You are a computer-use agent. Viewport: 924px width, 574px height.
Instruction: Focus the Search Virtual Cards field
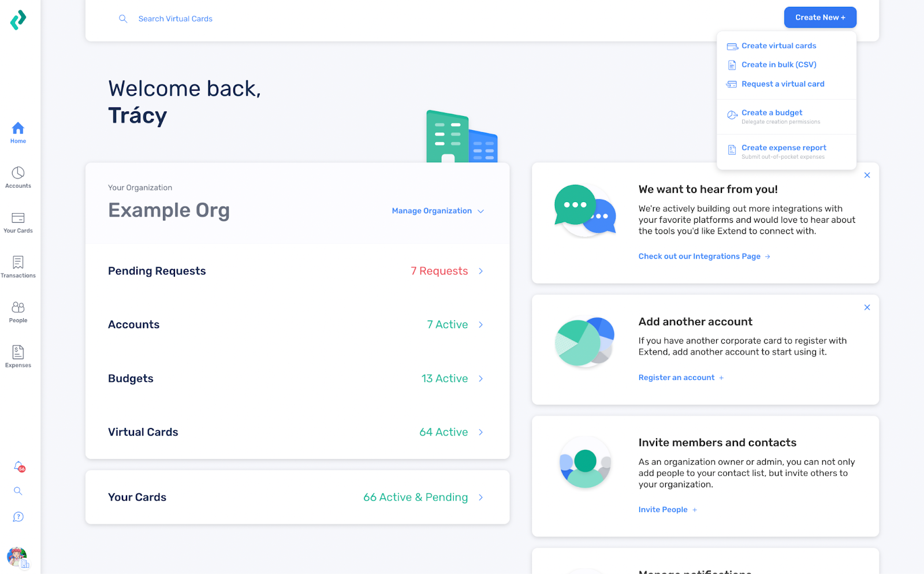pyautogui.click(x=175, y=18)
